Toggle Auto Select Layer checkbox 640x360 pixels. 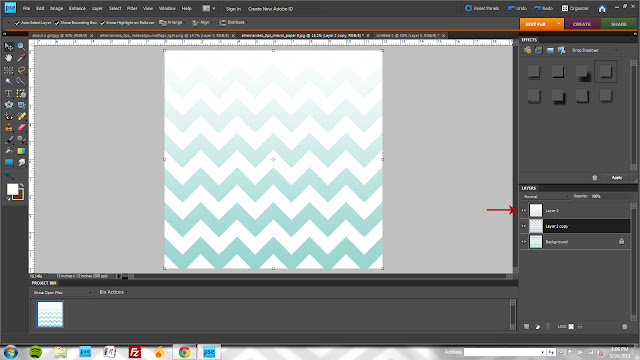[17, 23]
